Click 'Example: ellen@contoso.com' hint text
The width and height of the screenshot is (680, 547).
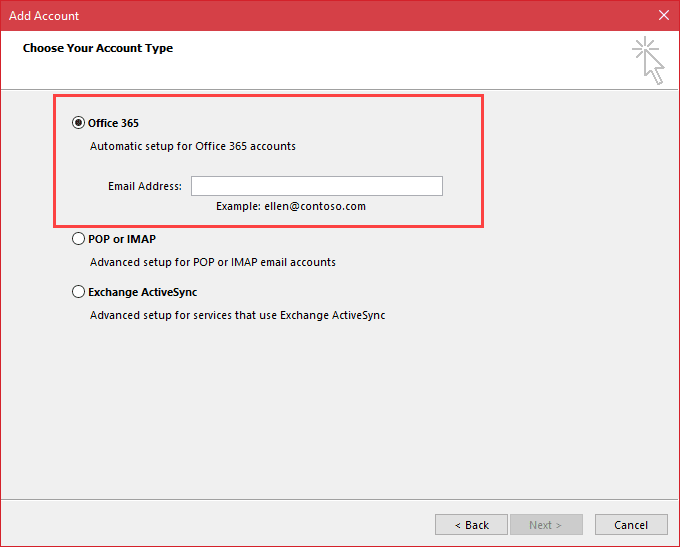pyautogui.click(x=291, y=206)
